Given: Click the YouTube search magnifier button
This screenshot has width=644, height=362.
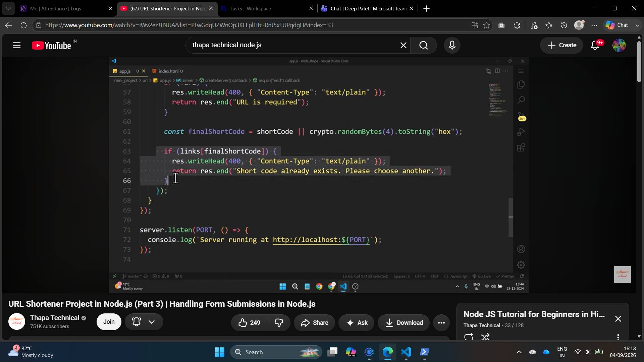Looking at the screenshot, I should (424, 45).
